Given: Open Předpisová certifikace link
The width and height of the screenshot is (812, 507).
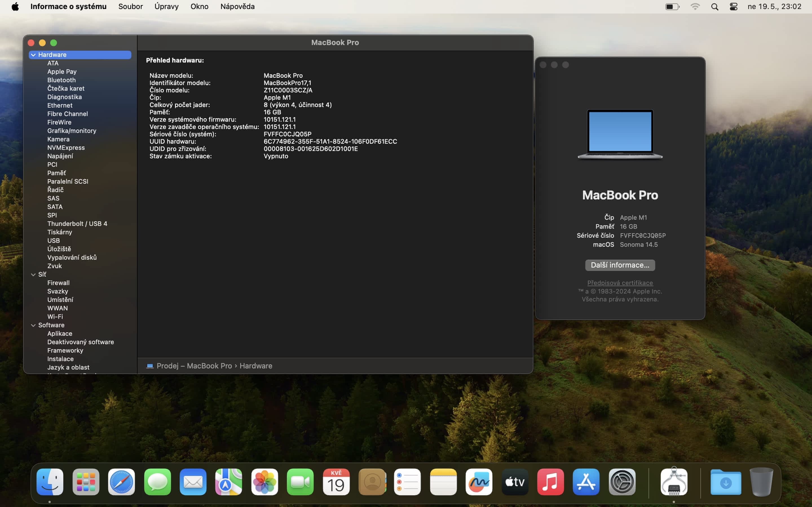Looking at the screenshot, I should click(620, 283).
